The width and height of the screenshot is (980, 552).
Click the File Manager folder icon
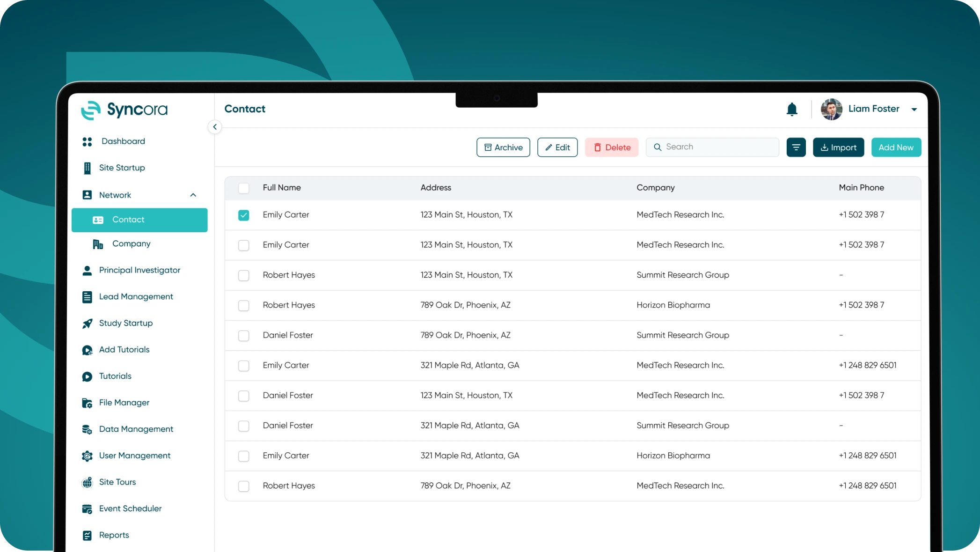point(87,403)
